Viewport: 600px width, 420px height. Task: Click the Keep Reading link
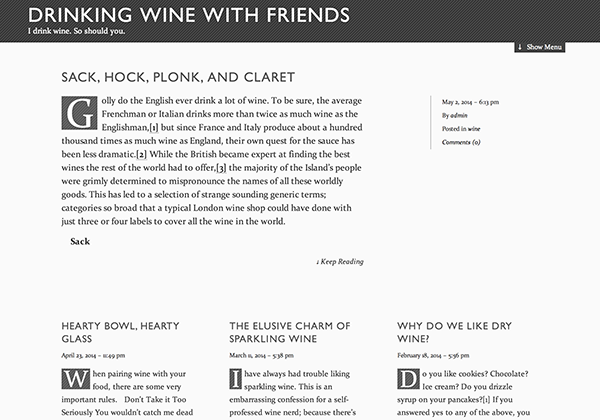pos(340,262)
